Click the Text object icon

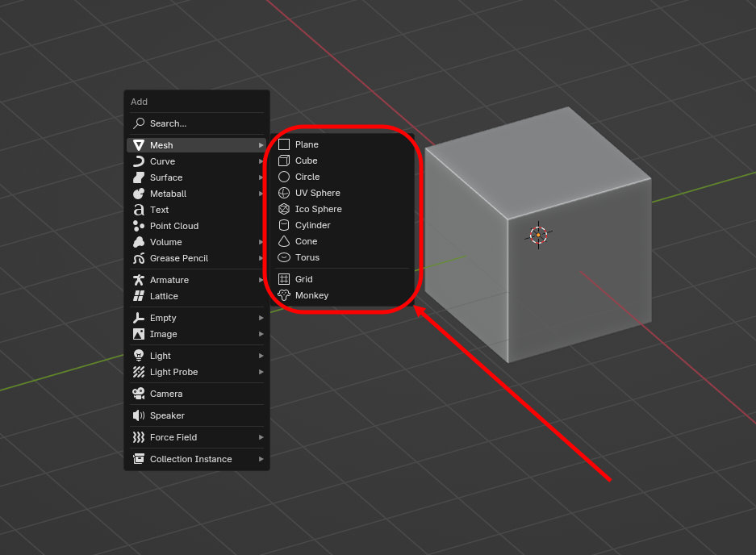pyautogui.click(x=139, y=210)
